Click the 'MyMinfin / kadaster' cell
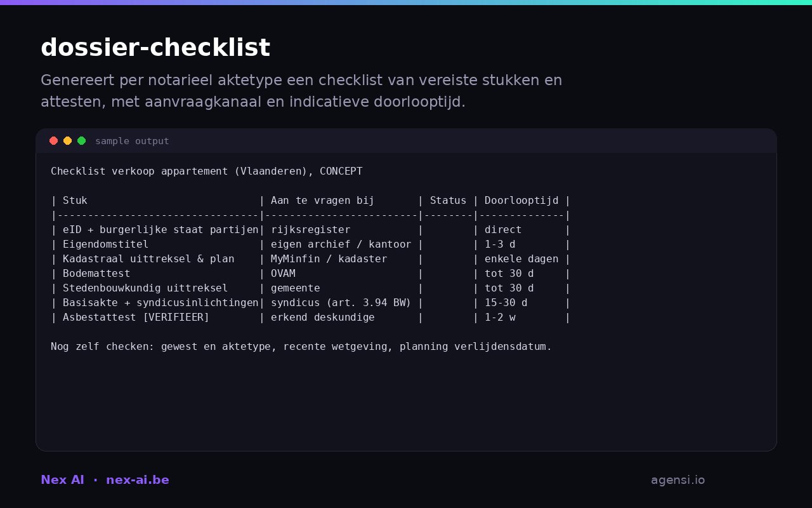The height and width of the screenshot is (508, 812). coord(329,259)
